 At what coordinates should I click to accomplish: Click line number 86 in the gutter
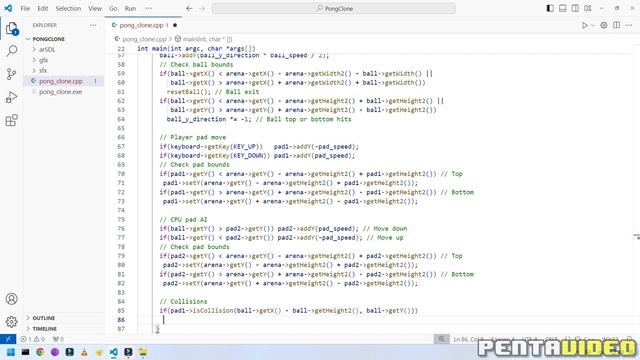pos(121,320)
